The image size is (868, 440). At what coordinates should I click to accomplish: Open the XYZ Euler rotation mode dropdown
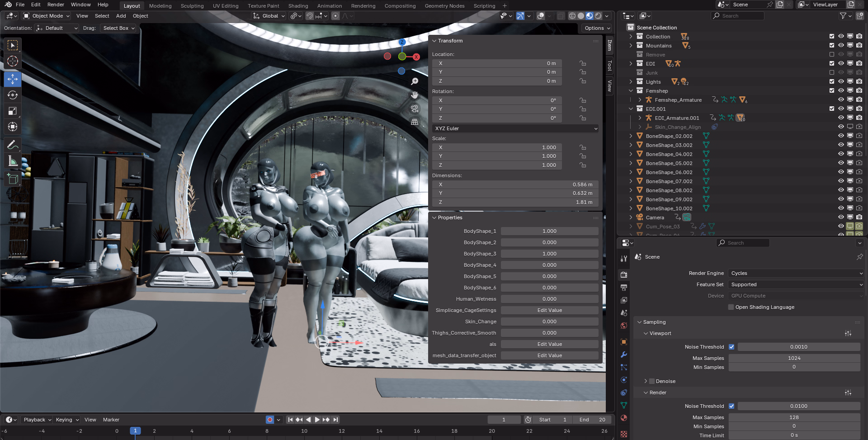(x=515, y=128)
